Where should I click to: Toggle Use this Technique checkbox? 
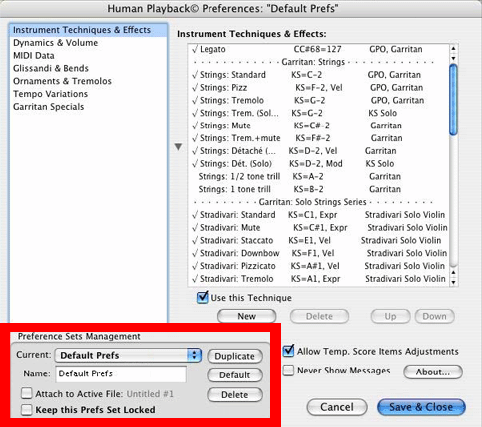203,297
